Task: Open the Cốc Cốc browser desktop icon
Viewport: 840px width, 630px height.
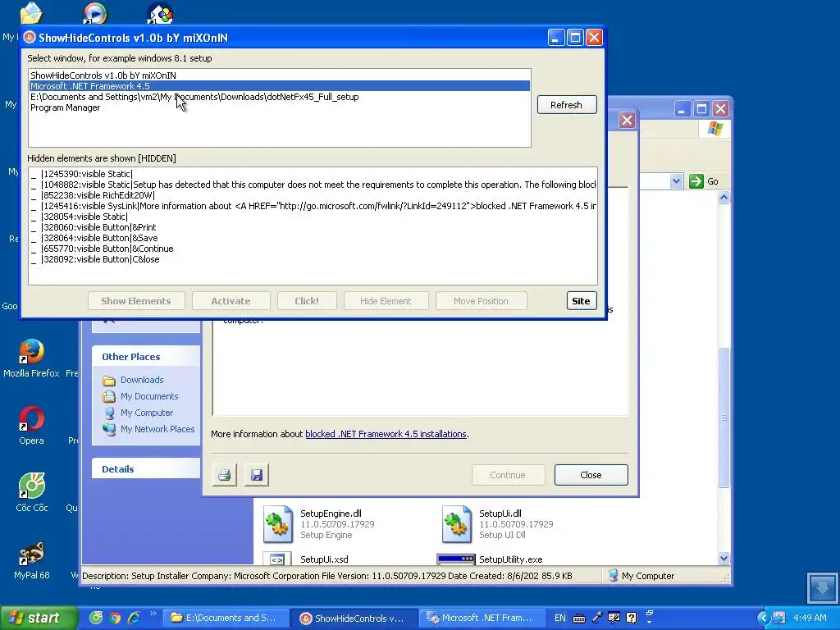Action: pos(32,486)
